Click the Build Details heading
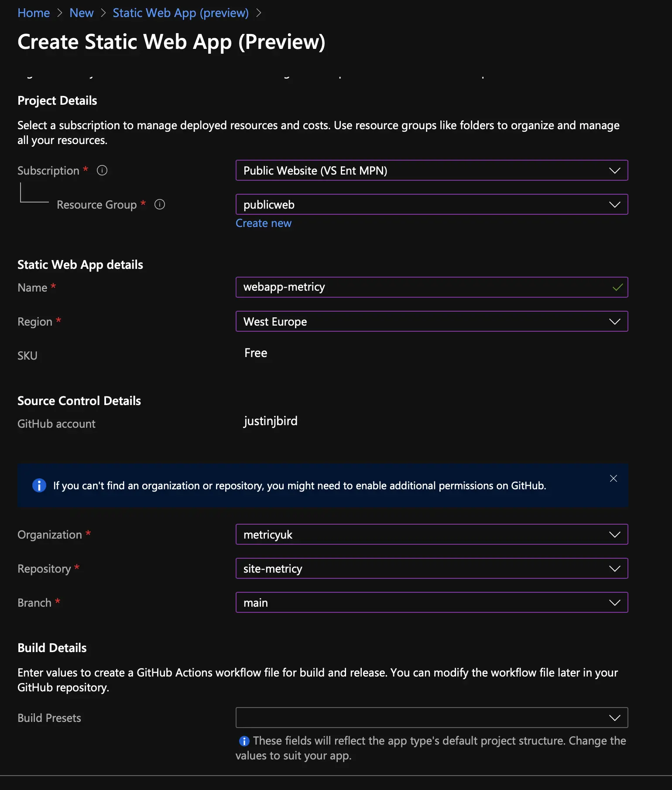The image size is (672, 790). click(x=52, y=648)
